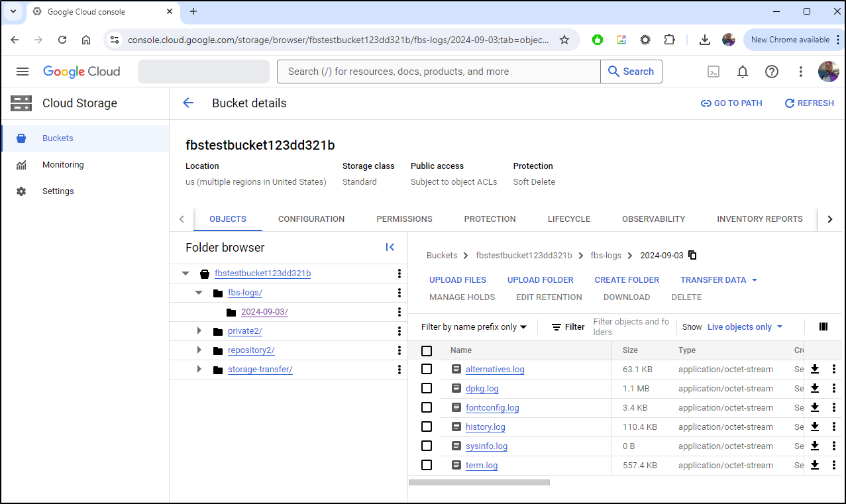The image size is (846, 504).
Task: Collapse the fbs-logs/ folder node
Action: click(x=199, y=293)
